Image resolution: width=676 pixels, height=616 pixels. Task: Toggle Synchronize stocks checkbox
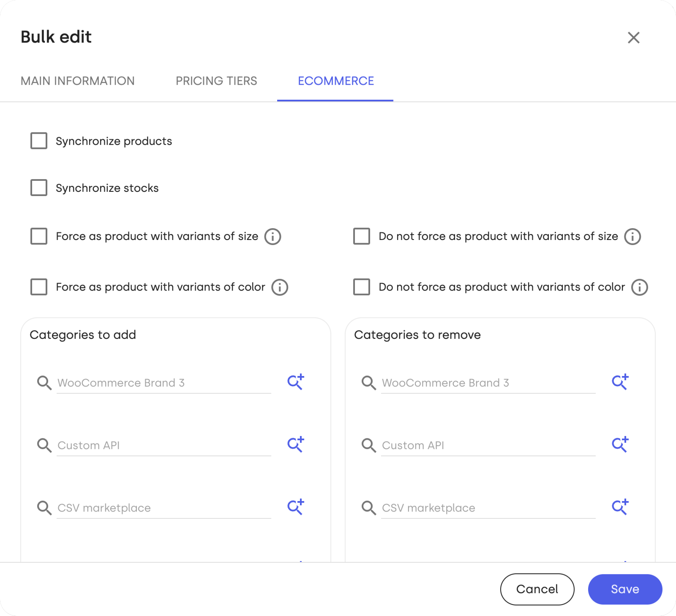[x=39, y=188]
